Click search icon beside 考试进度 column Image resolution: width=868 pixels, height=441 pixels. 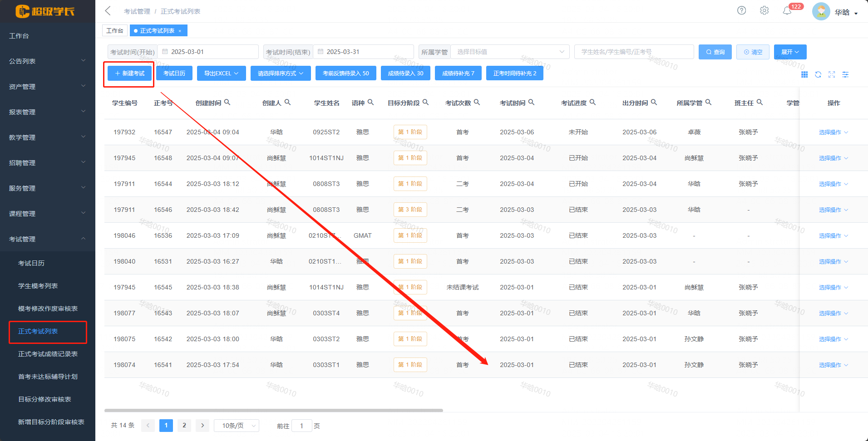click(592, 103)
